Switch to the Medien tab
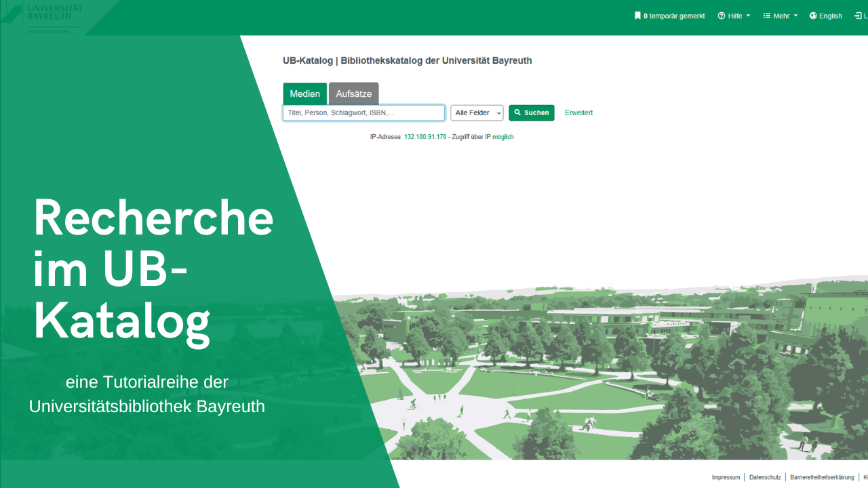The width and height of the screenshot is (868, 488). [305, 94]
